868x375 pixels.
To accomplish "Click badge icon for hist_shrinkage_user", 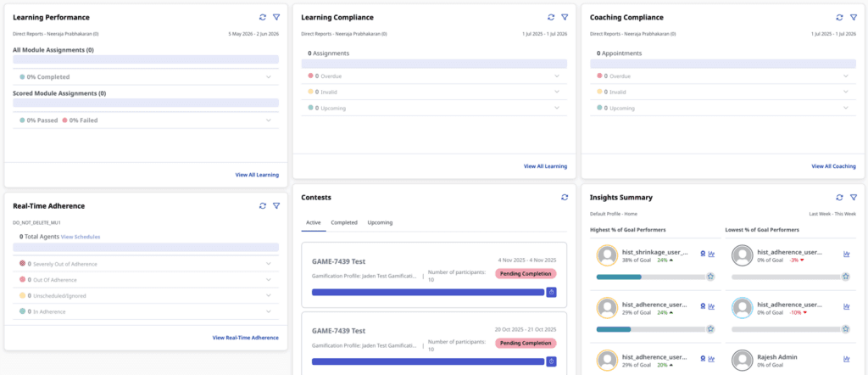I will (x=703, y=255).
